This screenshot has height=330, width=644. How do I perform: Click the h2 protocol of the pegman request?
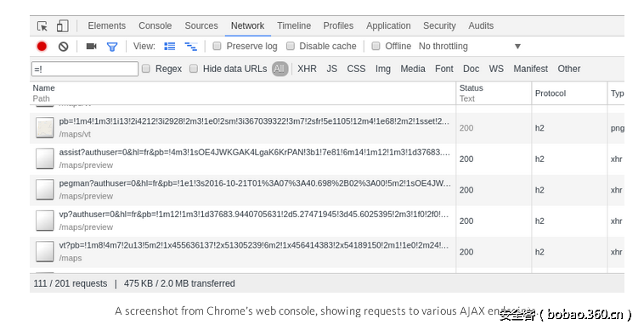coord(539,190)
